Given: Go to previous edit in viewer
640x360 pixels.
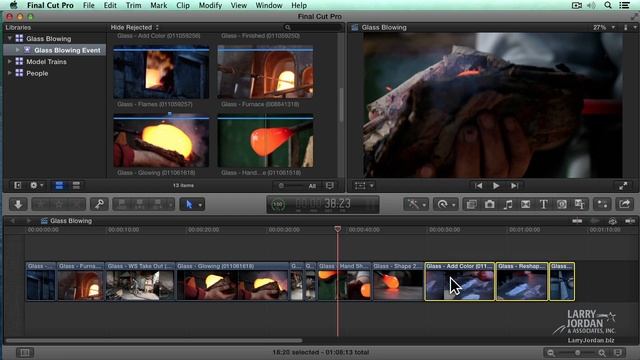Looking at the screenshot, I should [x=478, y=186].
